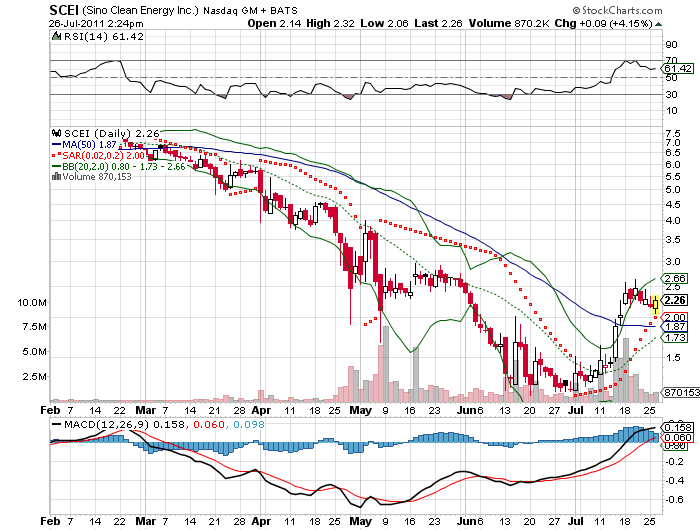Click the Low 2.06 value in header
Viewport: 700px width, 530px height.
pos(384,23)
